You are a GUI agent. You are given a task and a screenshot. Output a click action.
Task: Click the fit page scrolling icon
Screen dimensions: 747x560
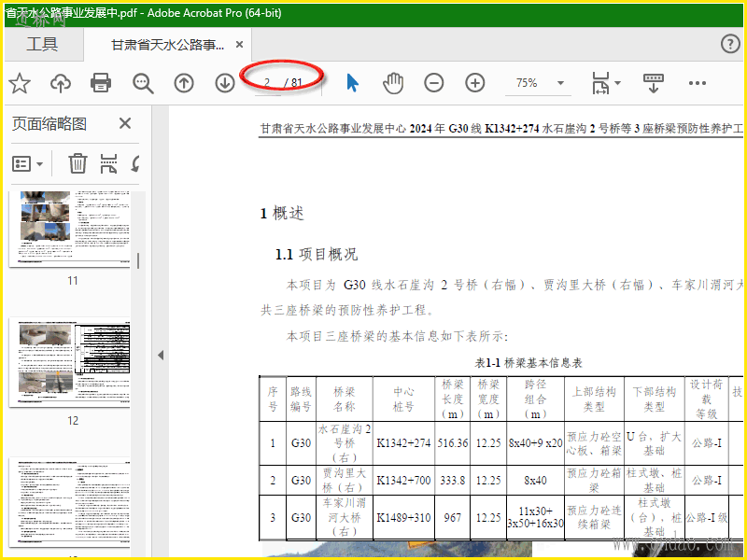click(x=600, y=83)
